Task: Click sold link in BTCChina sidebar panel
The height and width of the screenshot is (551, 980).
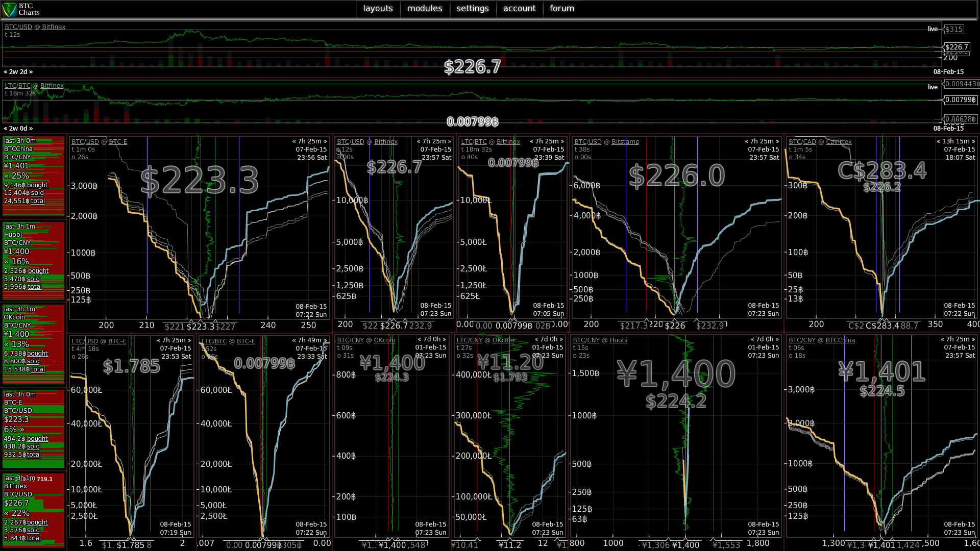Action: point(37,193)
